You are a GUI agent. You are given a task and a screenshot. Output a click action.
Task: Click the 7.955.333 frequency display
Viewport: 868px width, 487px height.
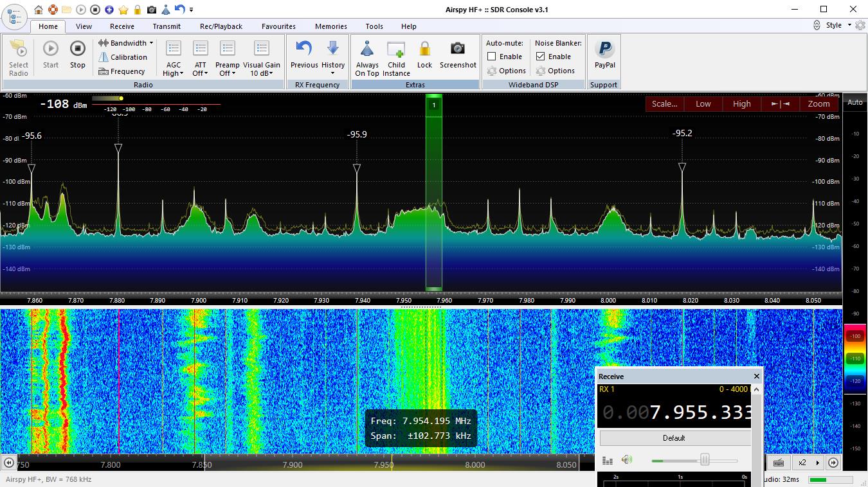[675, 412]
